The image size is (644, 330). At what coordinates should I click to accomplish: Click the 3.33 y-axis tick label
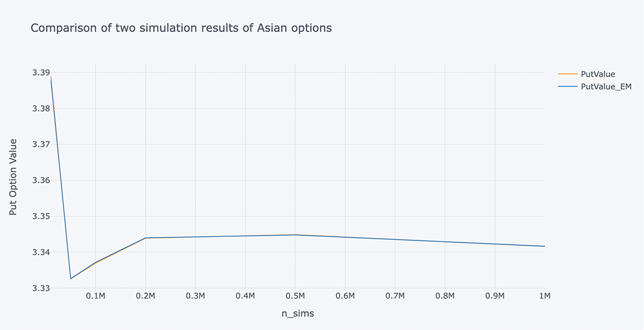(x=41, y=288)
